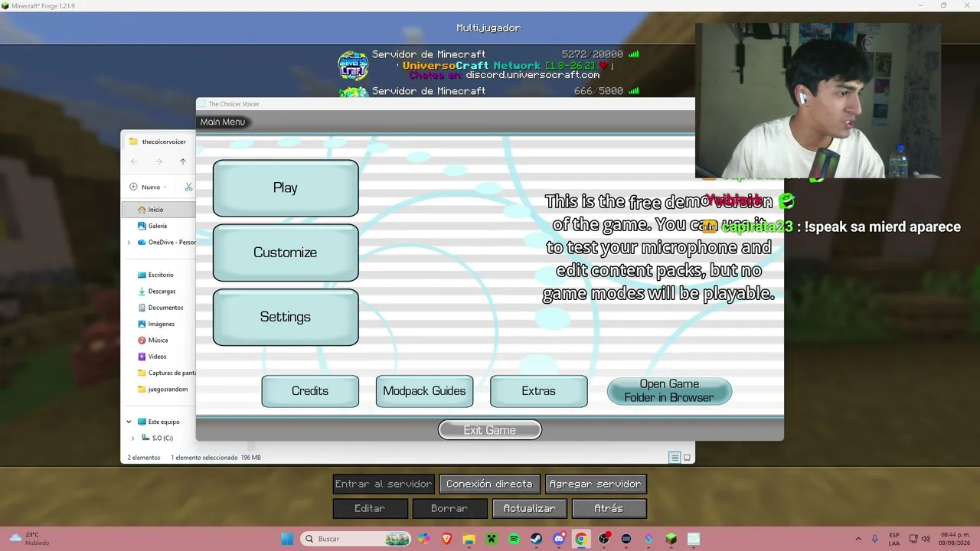Select the UniversoCraft Network server entry
The height and width of the screenshot is (551, 980).
point(488,65)
